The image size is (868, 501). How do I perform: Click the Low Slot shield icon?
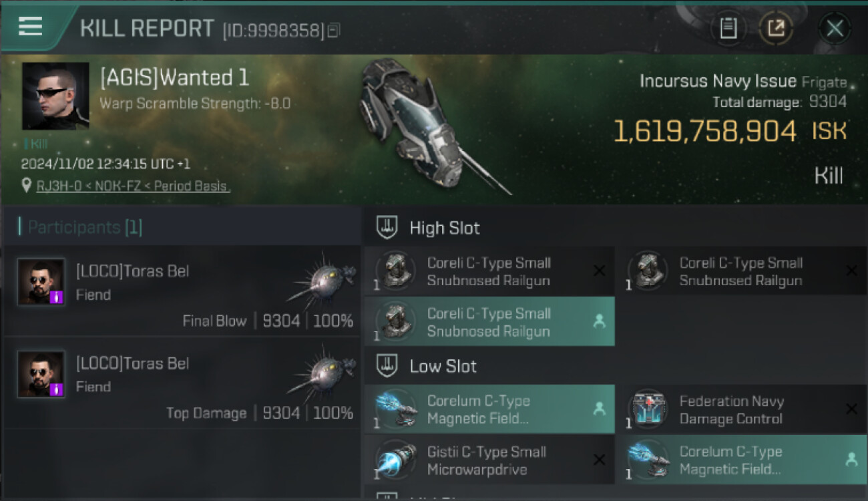387,365
